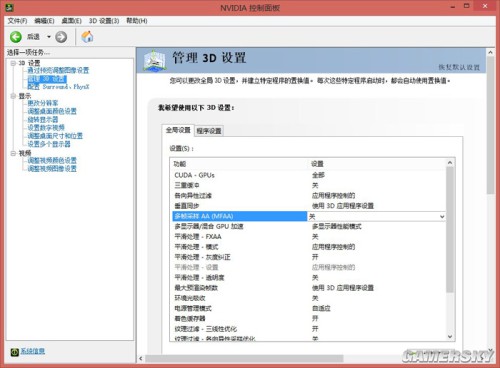The height and width of the screenshot is (368, 500).
Task: Select 更改分辨率 in the task tree
Action: pos(43,103)
